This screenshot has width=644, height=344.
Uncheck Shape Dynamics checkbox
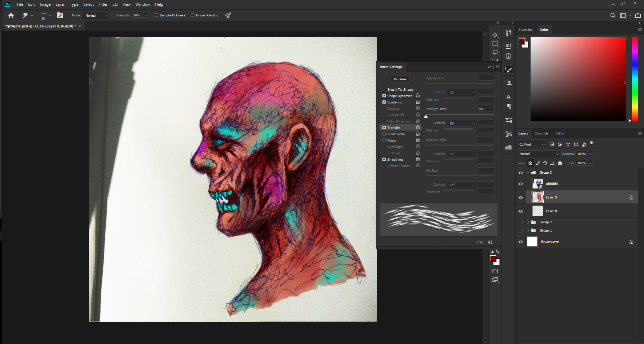click(384, 96)
